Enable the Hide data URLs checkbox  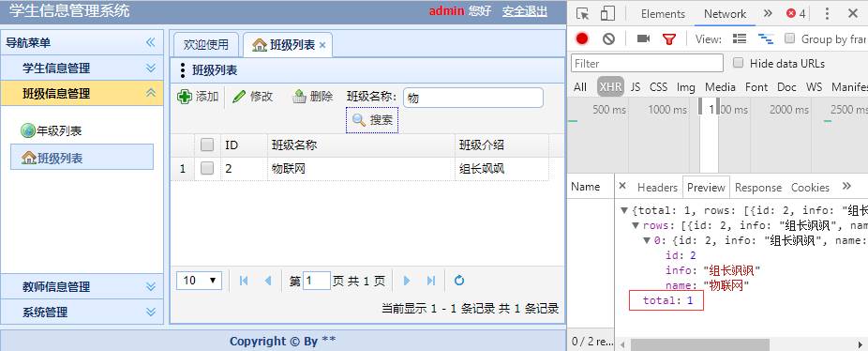click(x=738, y=63)
